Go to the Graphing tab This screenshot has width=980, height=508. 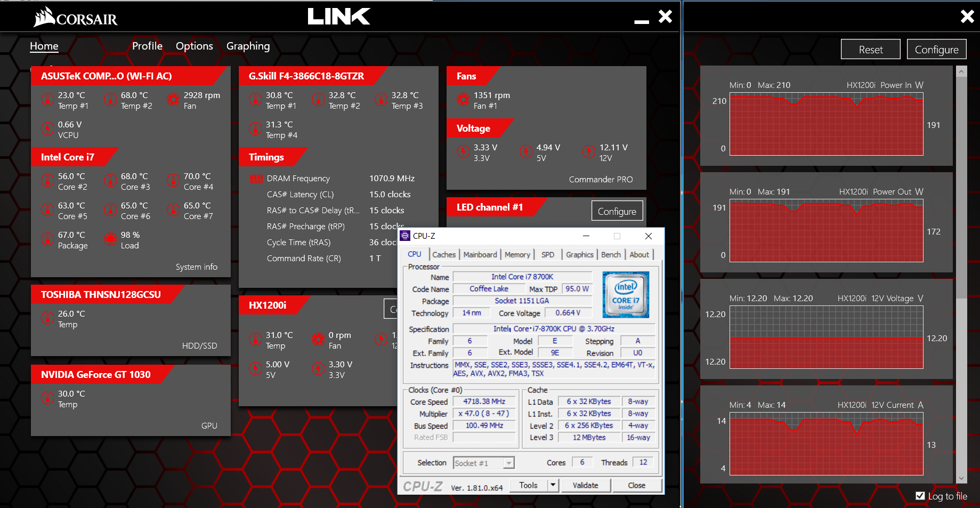(248, 46)
